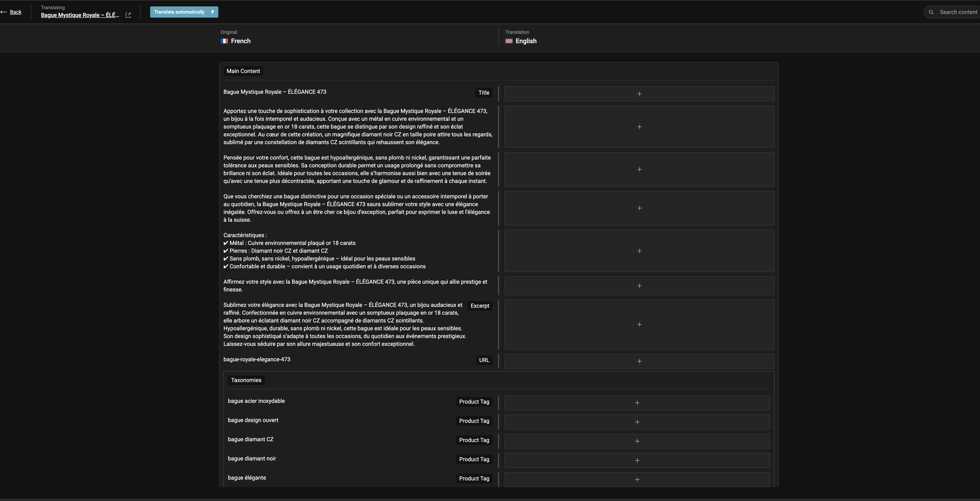Add translation for 'Apportez une touche' paragraph
Screen dimensions: 980x501
639,127
